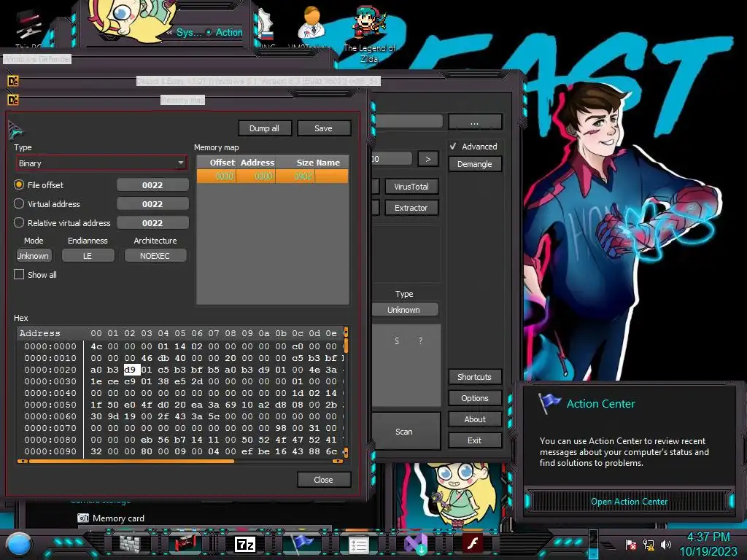
Task: Open the This PC desktop icon
Action: click(28, 28)
